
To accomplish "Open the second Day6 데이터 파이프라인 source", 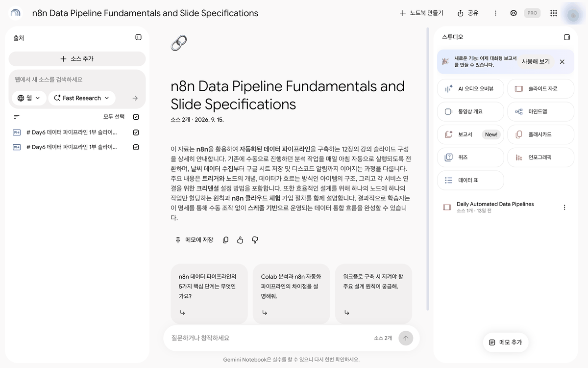I will (72, 147).
